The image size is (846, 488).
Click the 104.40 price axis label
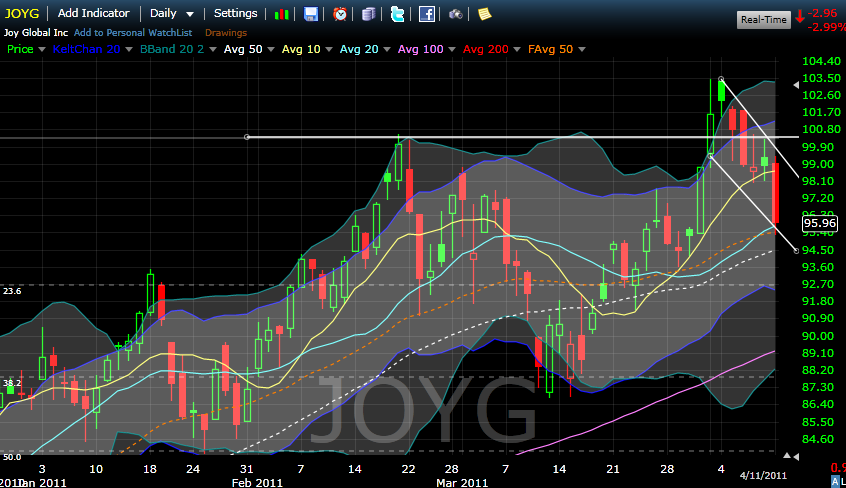coord(821,61)
